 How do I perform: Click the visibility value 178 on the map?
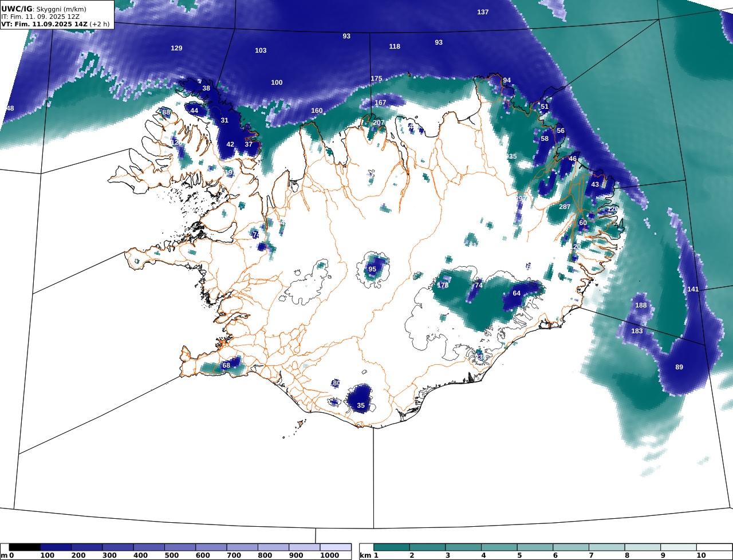click(x=443, y=285)
